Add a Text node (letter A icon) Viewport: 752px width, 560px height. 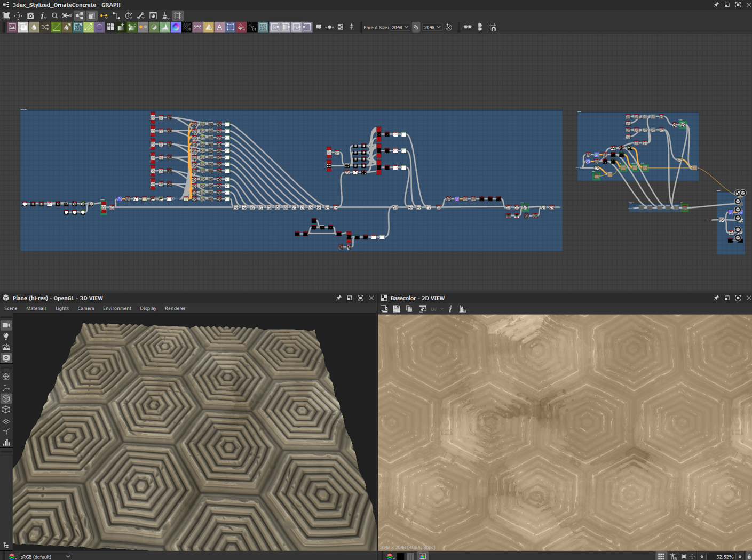[x=219, y=27]
